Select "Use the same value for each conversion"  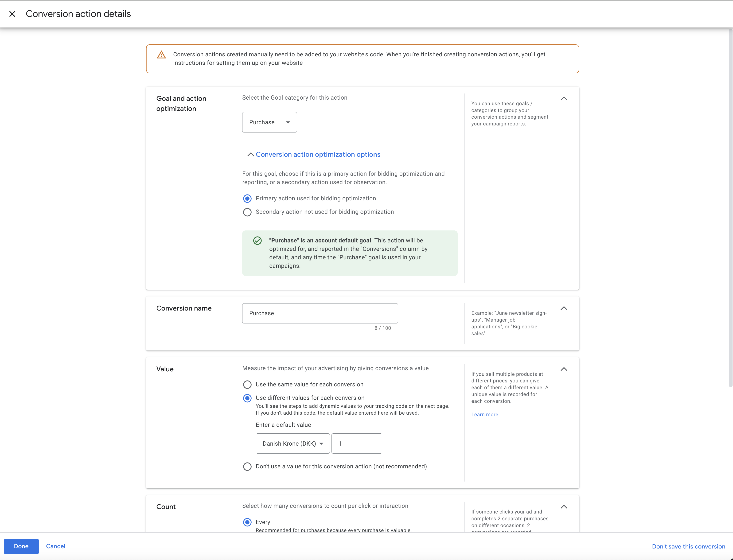(x=247, y=384)
